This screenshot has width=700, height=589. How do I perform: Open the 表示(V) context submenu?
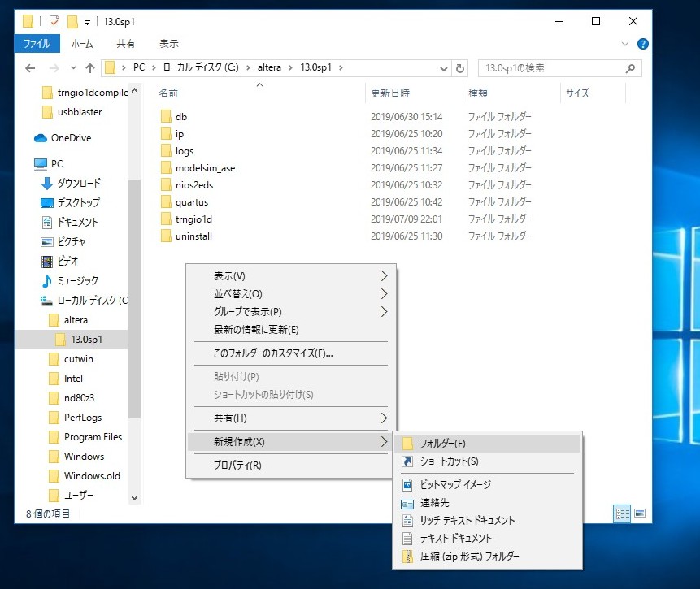(291, 276)
